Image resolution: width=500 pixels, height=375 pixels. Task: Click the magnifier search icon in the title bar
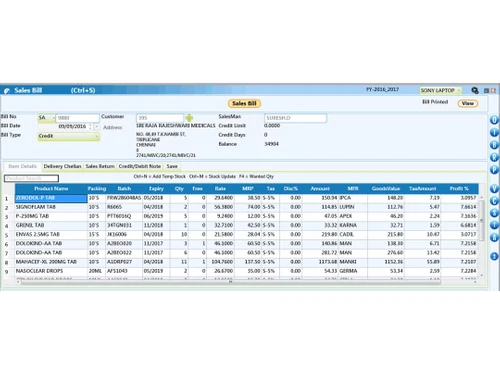click(475, 90)
